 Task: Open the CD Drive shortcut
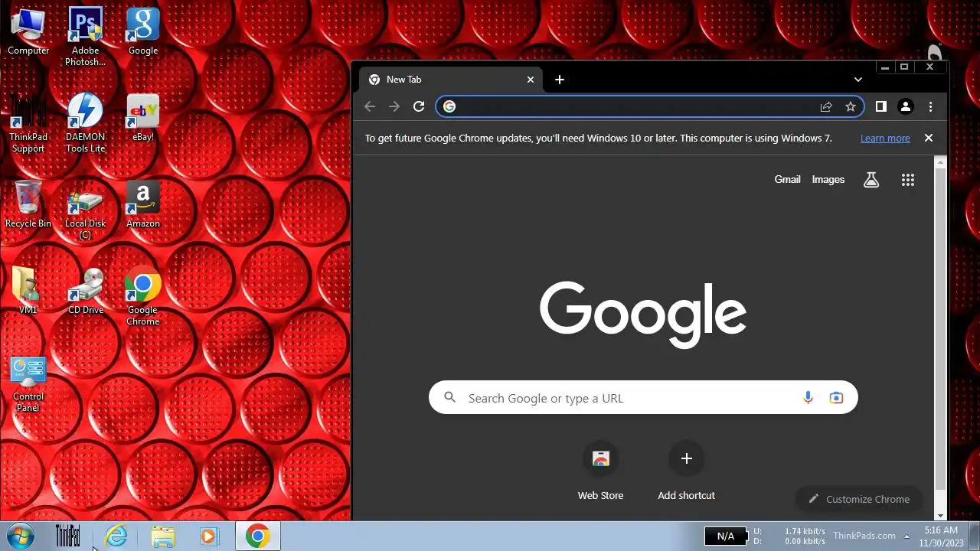(85, 292)
